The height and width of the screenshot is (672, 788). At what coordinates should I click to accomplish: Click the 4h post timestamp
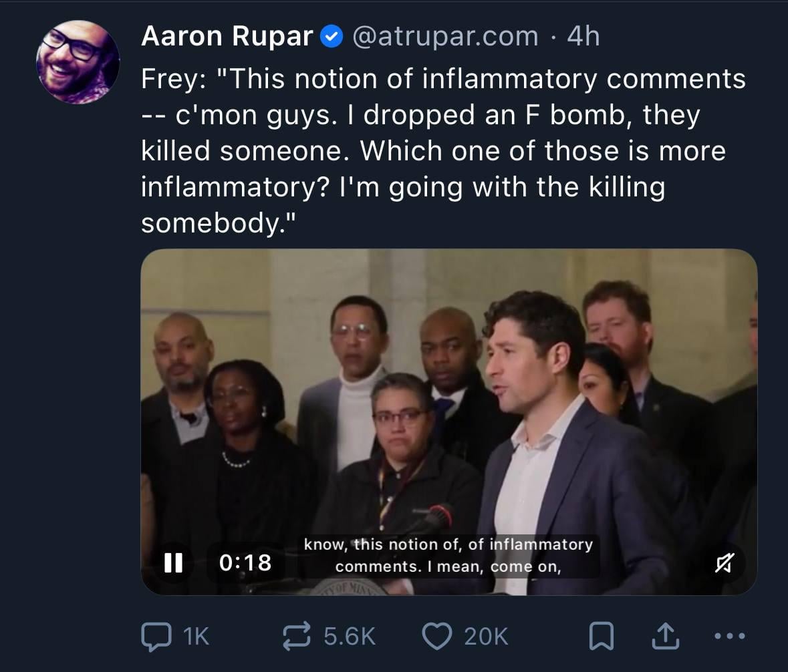click(x=583, y=37)
